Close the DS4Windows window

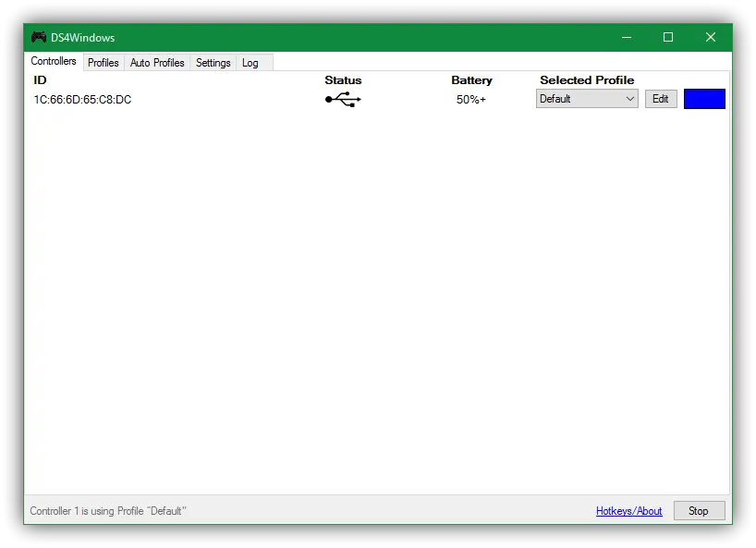pyautogui.click(x=710, y=37)
